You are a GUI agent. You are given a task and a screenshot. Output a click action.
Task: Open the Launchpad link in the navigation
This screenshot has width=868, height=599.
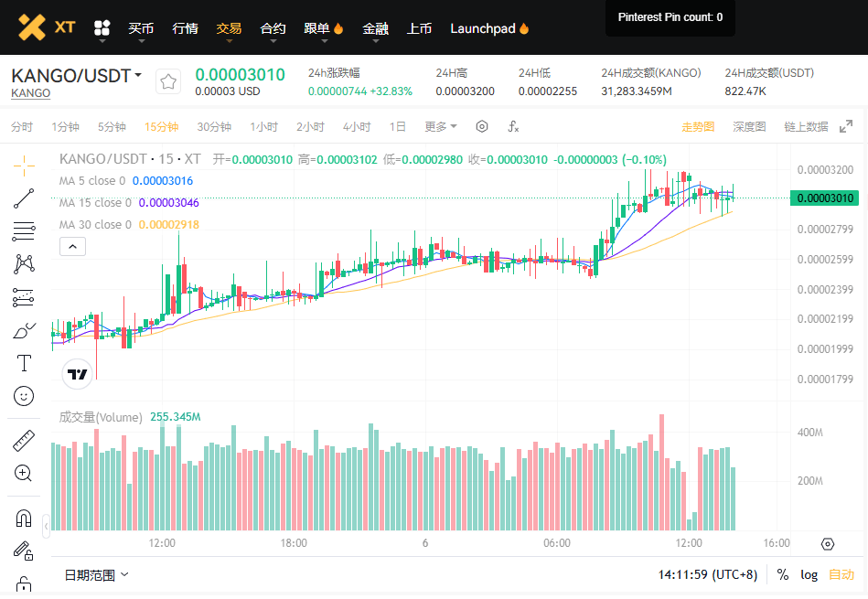(489, 28)
